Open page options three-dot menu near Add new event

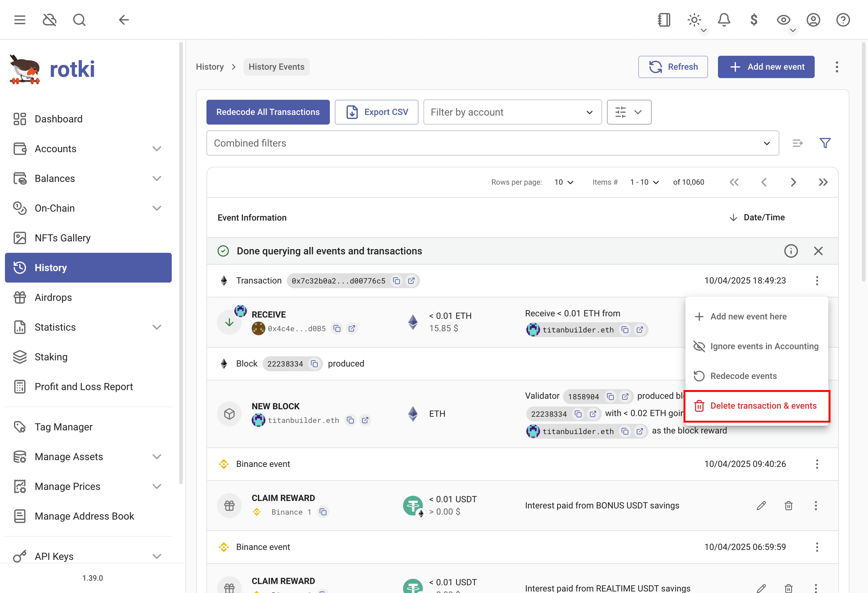point(837,67)
